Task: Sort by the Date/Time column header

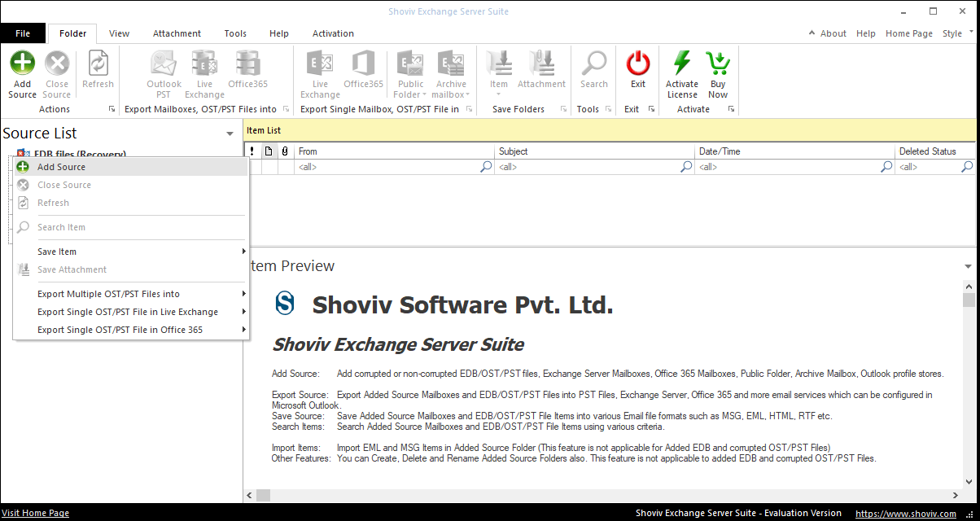Action: point(795,151)
